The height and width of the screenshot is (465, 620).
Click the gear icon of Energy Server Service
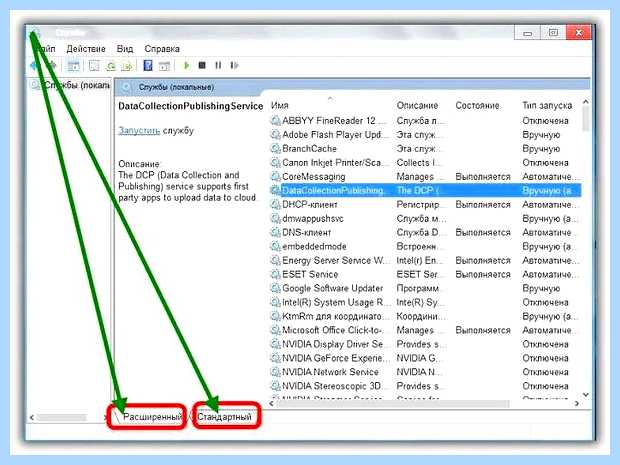[x=275, y=260]
